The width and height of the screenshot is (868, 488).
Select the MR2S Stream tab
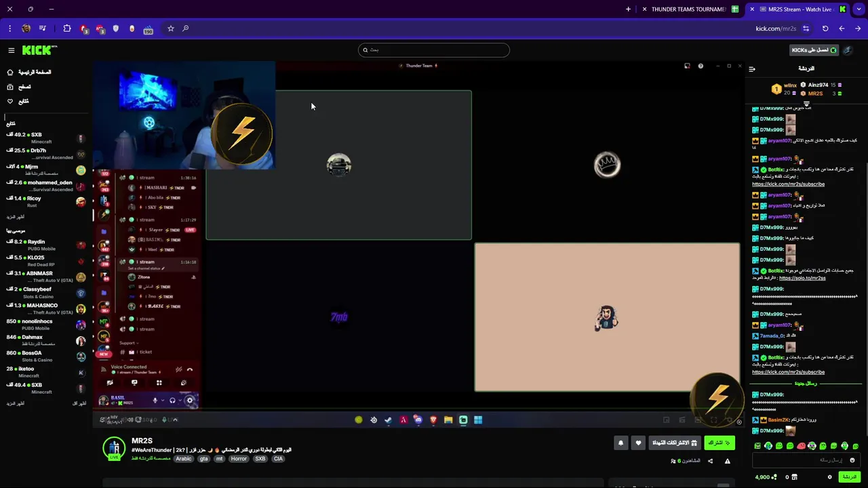tap(797, 9)
